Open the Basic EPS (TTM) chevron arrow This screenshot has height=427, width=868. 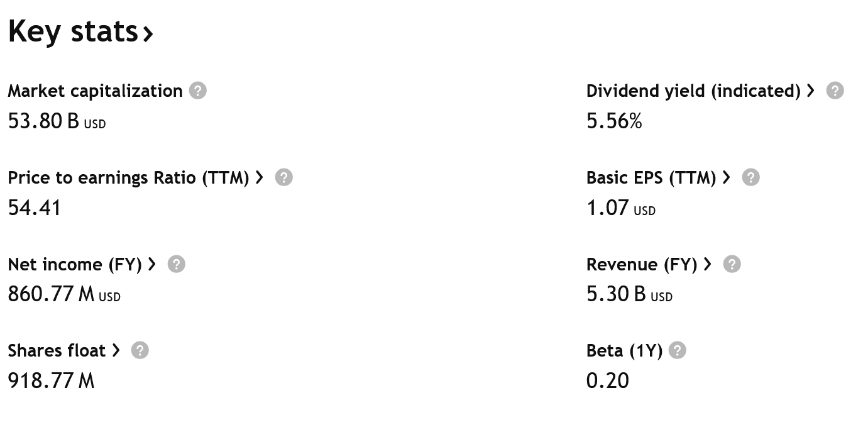pos(727,177)
